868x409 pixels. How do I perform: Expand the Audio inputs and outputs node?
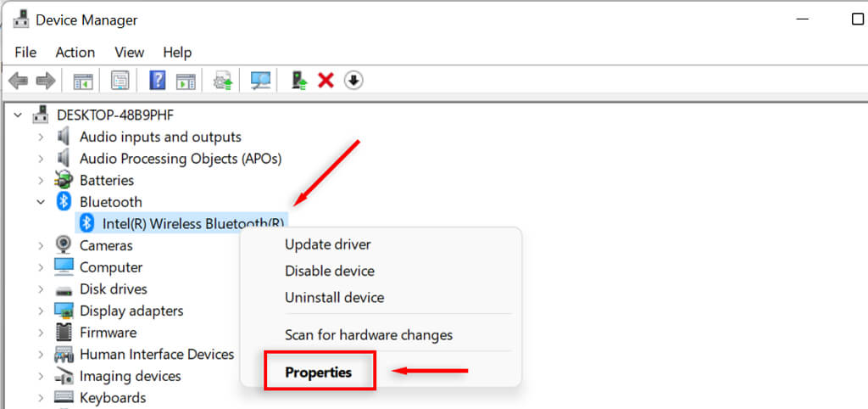coord(41,137)
